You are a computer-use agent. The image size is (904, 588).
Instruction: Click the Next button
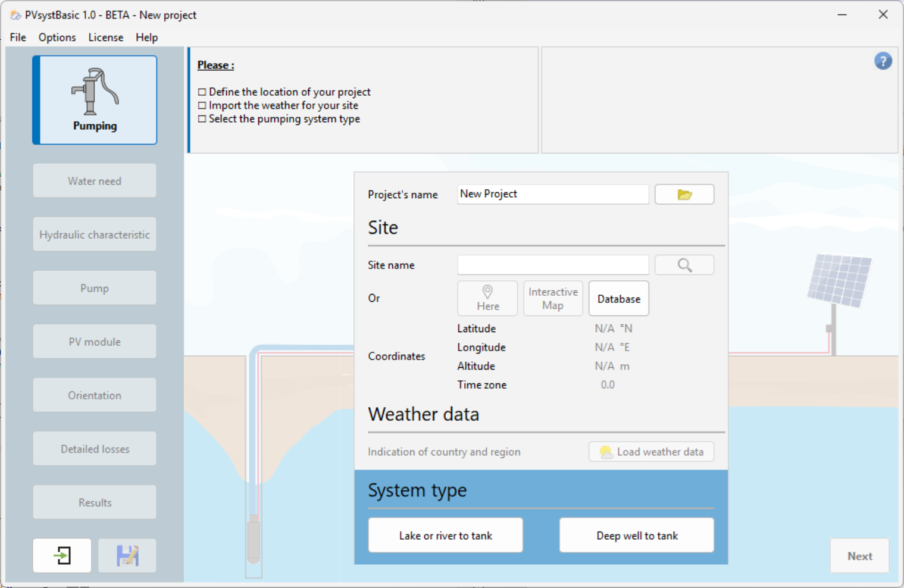pyautogui.click(x=860, y=556)
